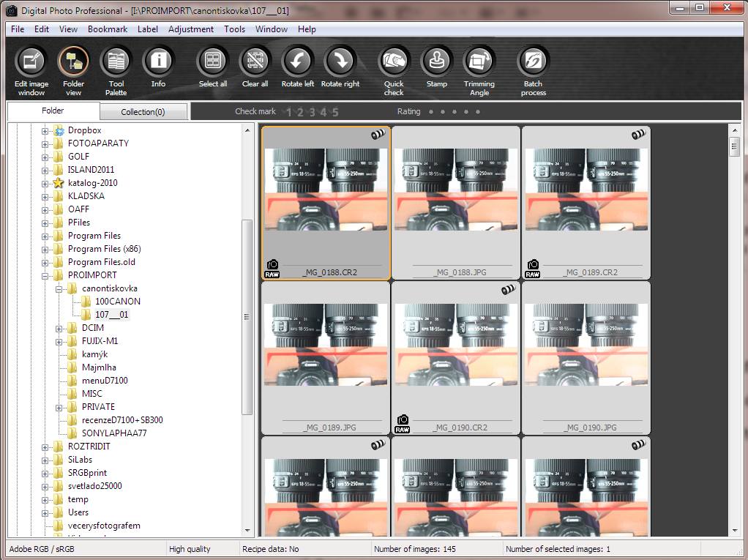This screenshot has width=748, height=560.
Task: Open the Adjustment menu
Action: point(191,29)
